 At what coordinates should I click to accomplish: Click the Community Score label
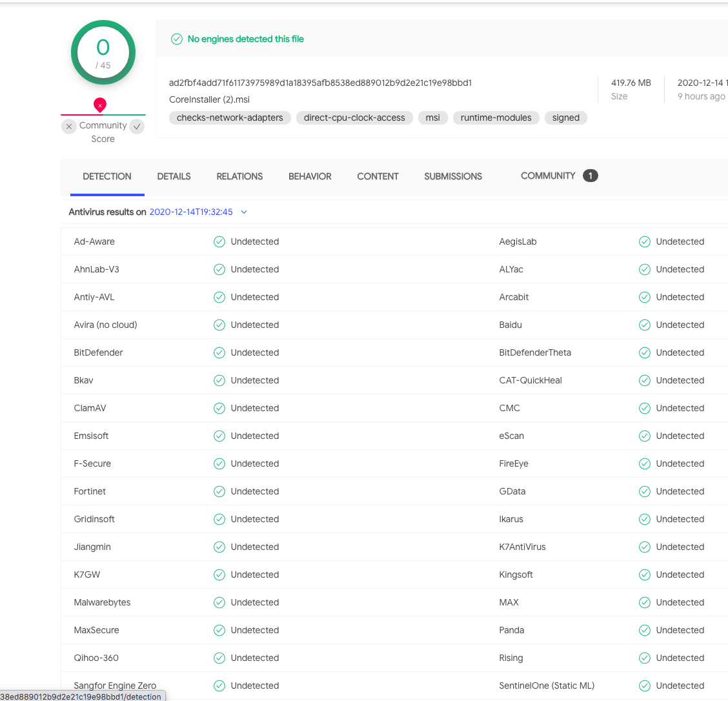103,132
